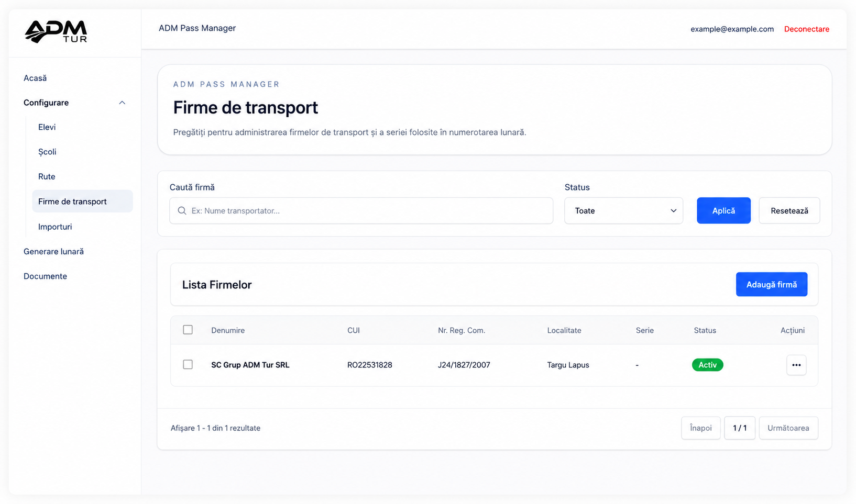The height and width of the screenshot is (504, 856).
Task: Open Importuri from the sidebar
Action: click(55, 227)
